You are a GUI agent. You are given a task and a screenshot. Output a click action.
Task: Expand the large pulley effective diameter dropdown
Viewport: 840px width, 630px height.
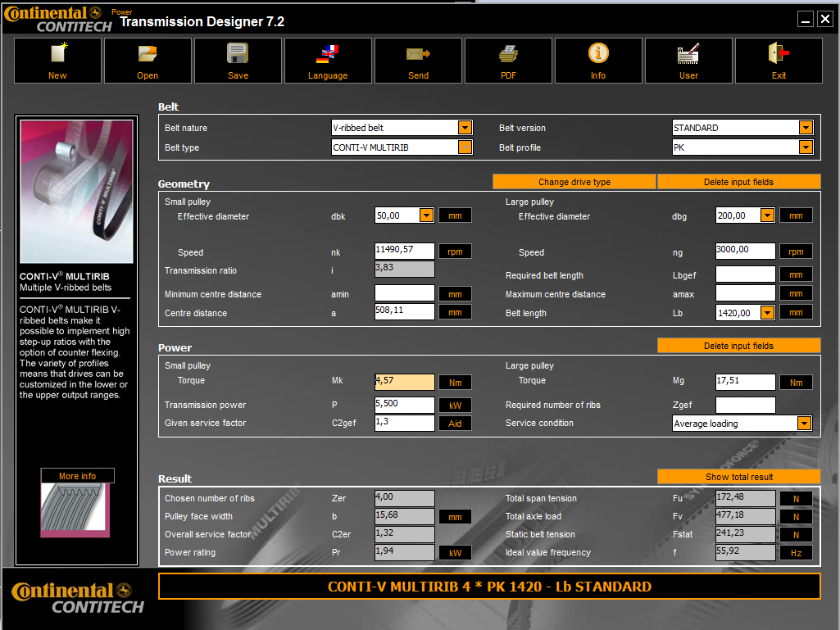coord(767,215)
